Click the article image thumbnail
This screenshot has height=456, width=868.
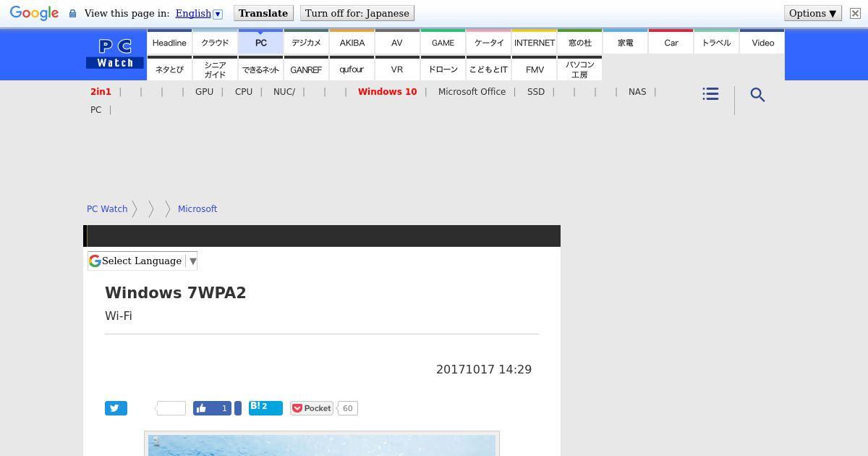[322, 444]
